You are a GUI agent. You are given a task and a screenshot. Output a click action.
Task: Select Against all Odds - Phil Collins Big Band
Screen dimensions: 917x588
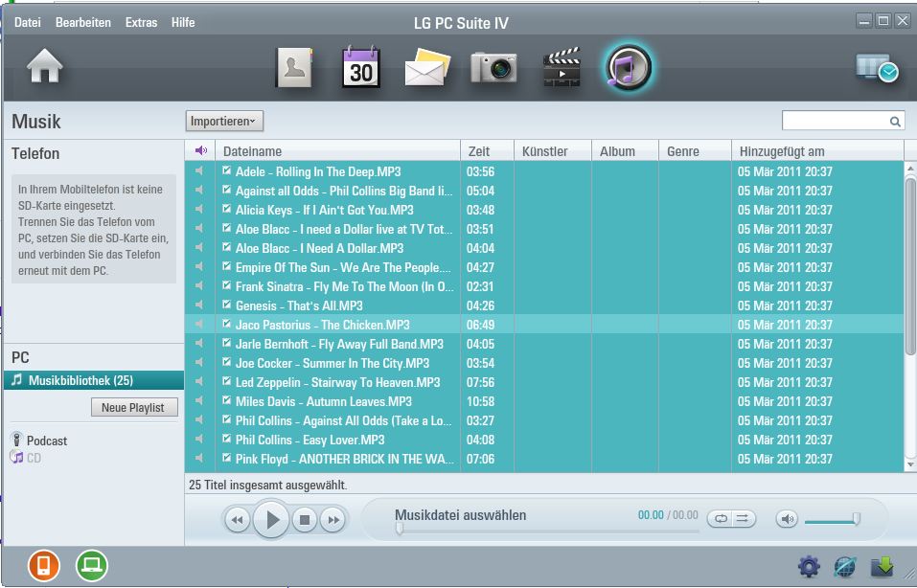coord(544,190)
